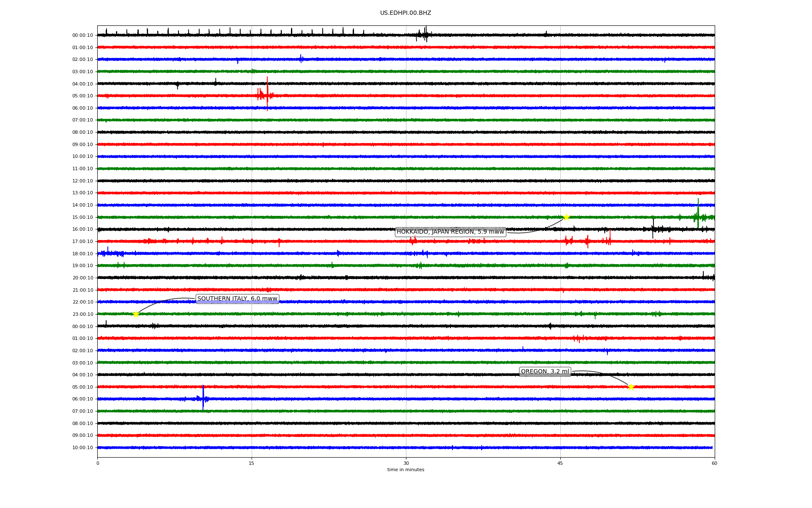Click the 60 tick on time axis

coord(714,463)
